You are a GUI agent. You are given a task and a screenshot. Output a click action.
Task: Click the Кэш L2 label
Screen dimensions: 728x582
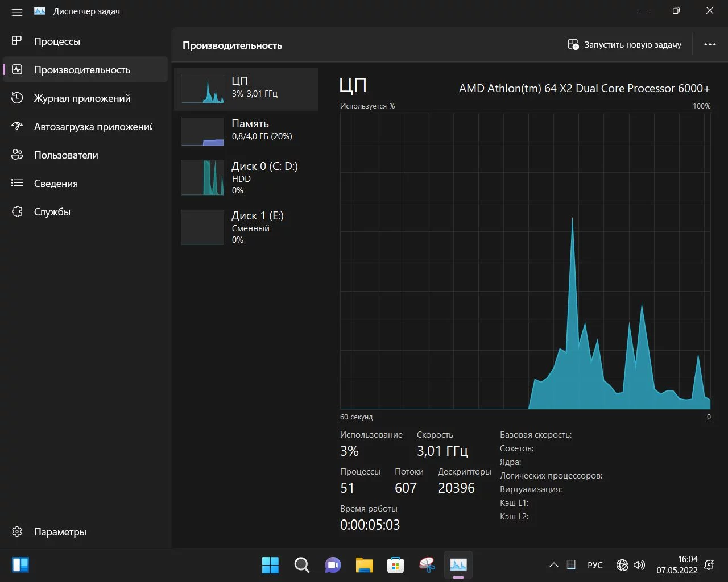tap(514, 517)
